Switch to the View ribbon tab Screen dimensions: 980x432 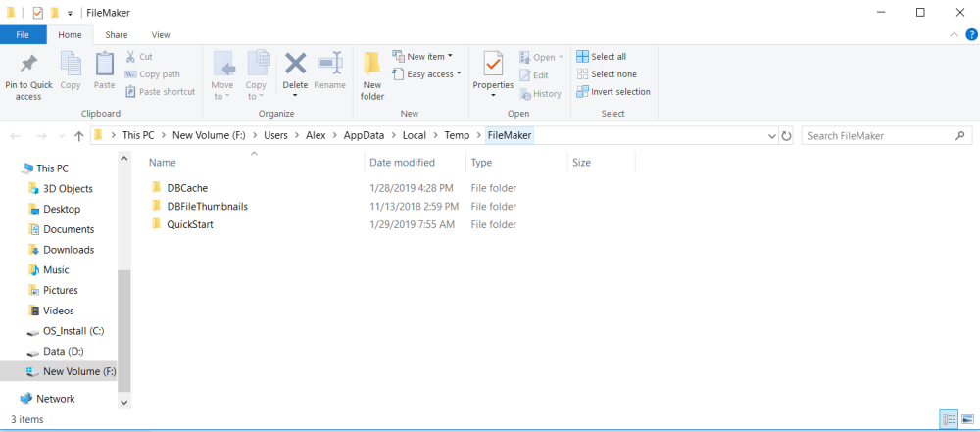pyautogui.click(x=161, y=35)
